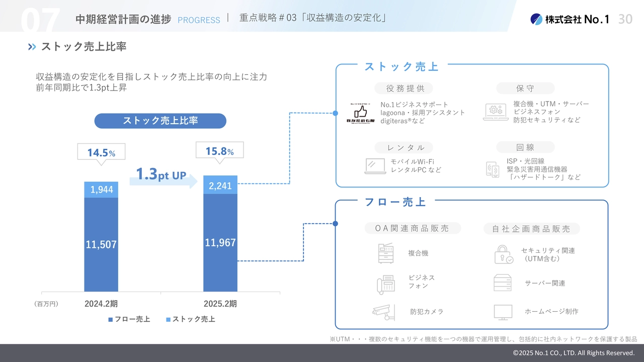Click the light blue arrow under 1.3pt UP

pyautogui.click(x=164, y=181)
